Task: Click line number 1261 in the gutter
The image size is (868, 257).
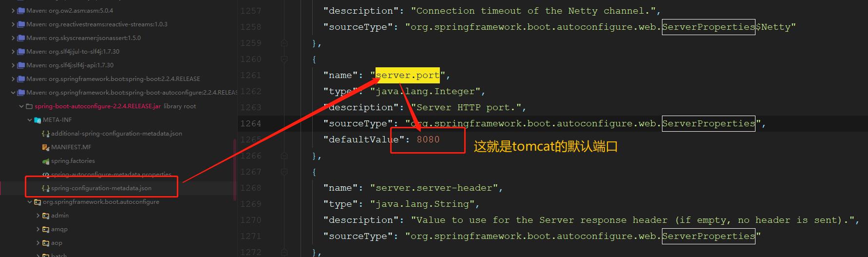Action: click(x=250, y=75)
